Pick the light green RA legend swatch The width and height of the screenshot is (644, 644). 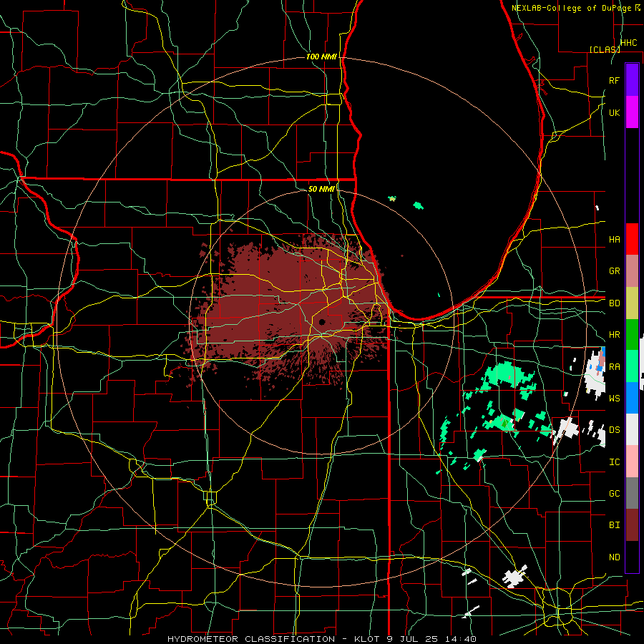pos(632,366)
